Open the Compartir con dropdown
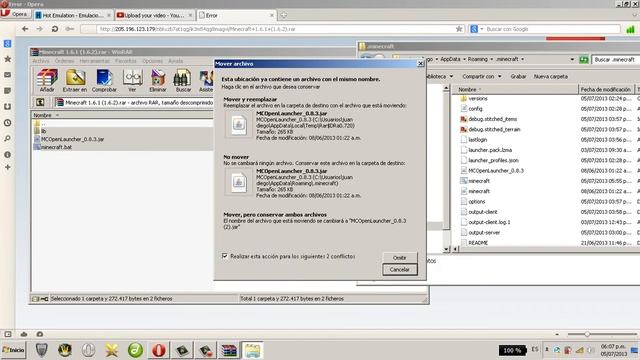 pos(482,76)
